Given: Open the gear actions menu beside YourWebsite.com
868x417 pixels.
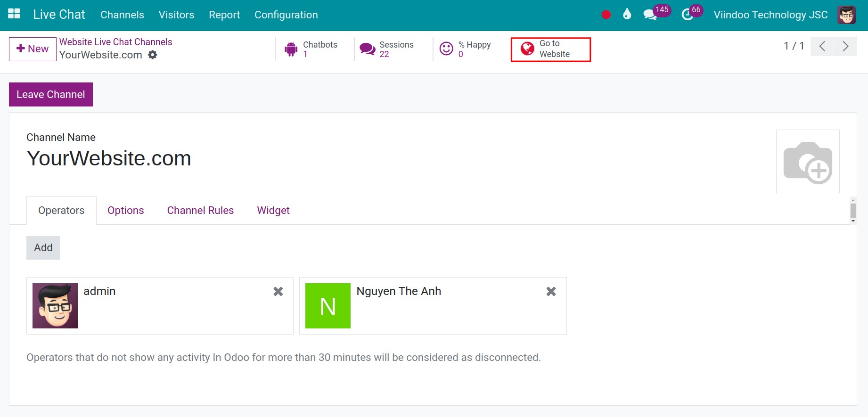Looking at the screenshot, I should [x=153, y=55].
